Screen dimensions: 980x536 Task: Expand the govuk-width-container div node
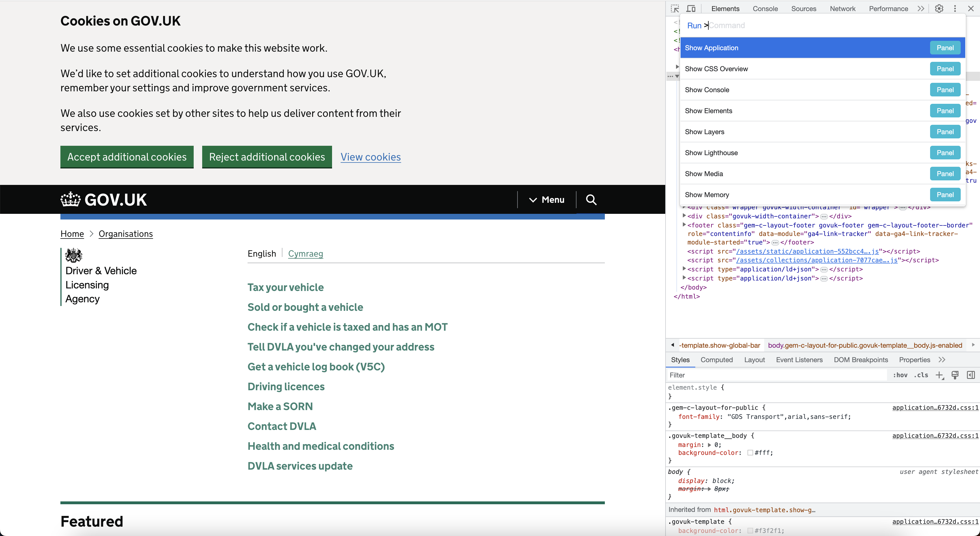point(684,216)
